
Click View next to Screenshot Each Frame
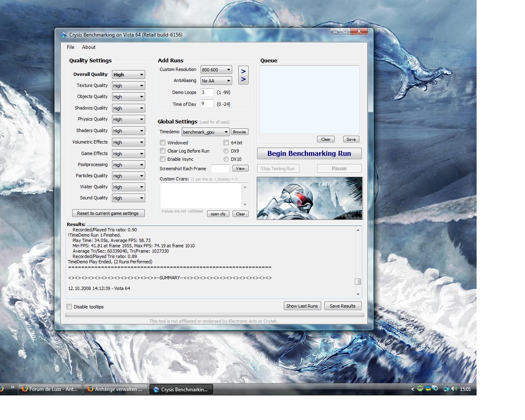(x=240, y=169)
